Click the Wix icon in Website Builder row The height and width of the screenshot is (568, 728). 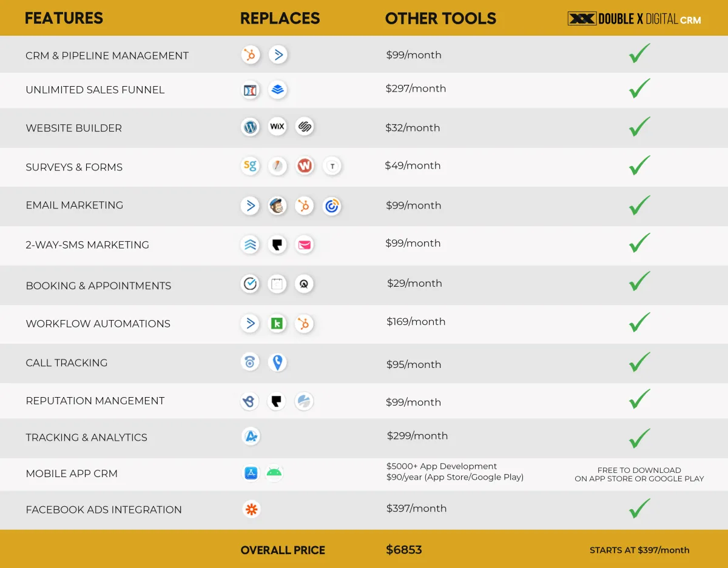coord(277,127)
